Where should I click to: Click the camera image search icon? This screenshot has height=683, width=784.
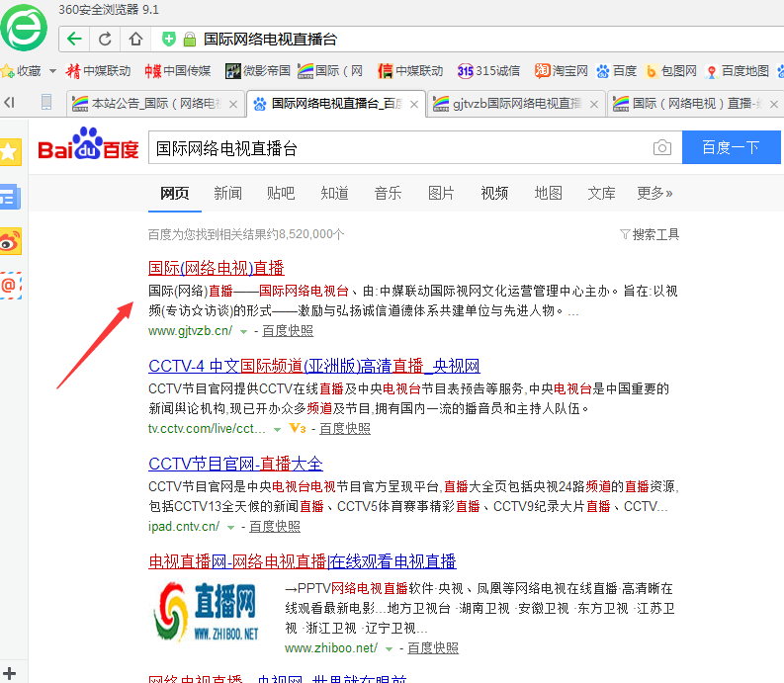pos(662,147)
